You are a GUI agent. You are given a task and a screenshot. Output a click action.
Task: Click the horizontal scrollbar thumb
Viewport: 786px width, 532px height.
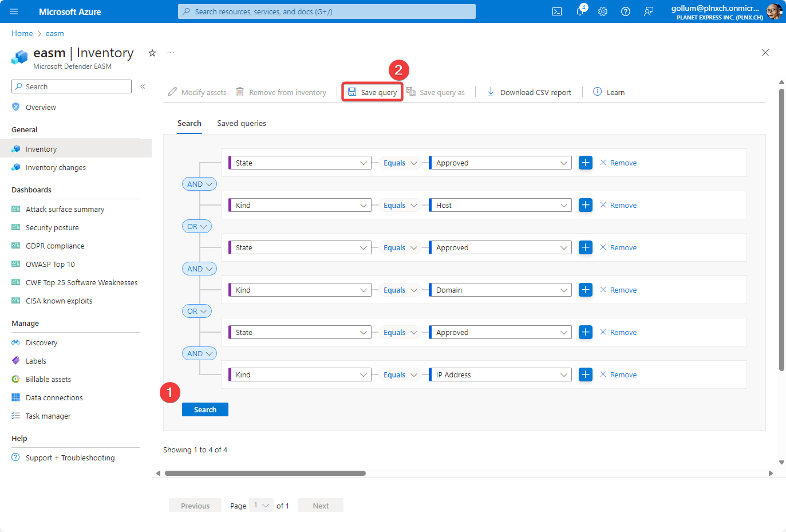tap(265, 473)
